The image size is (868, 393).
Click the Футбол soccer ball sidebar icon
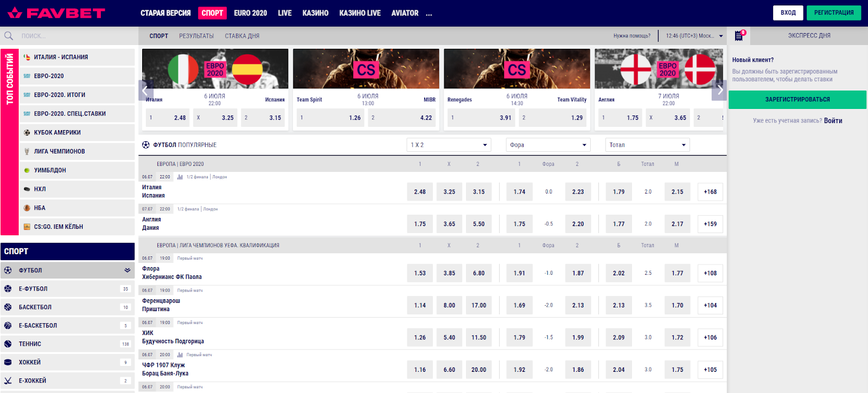(x=8, y=270)
